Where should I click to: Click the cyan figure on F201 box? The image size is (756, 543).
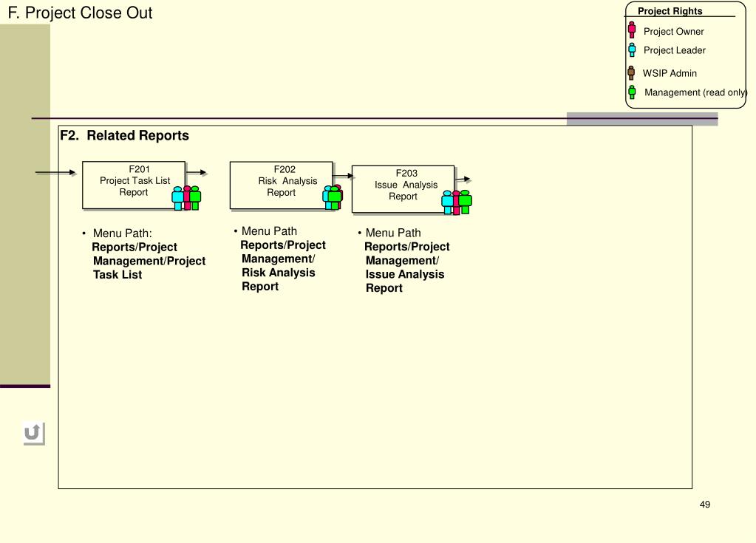tap(177, 198)
